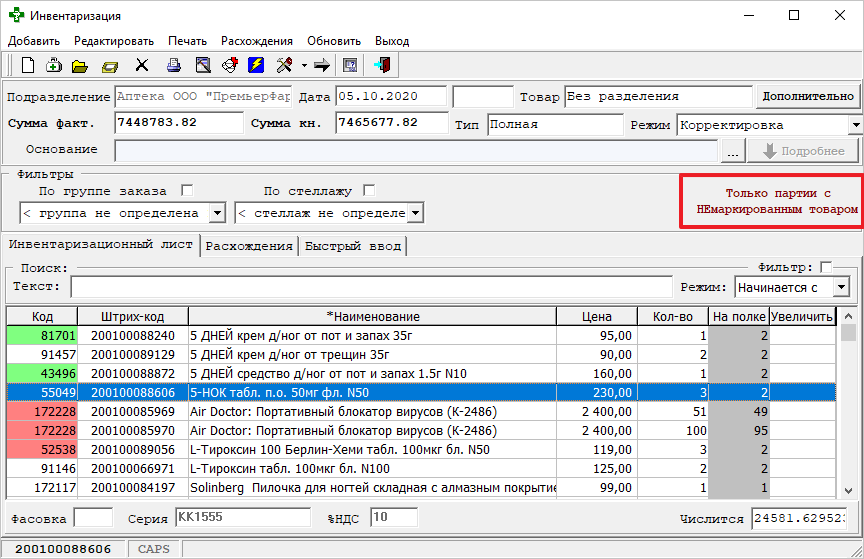
Task: Click the '...' button beside Основание field
Action: 734,151
